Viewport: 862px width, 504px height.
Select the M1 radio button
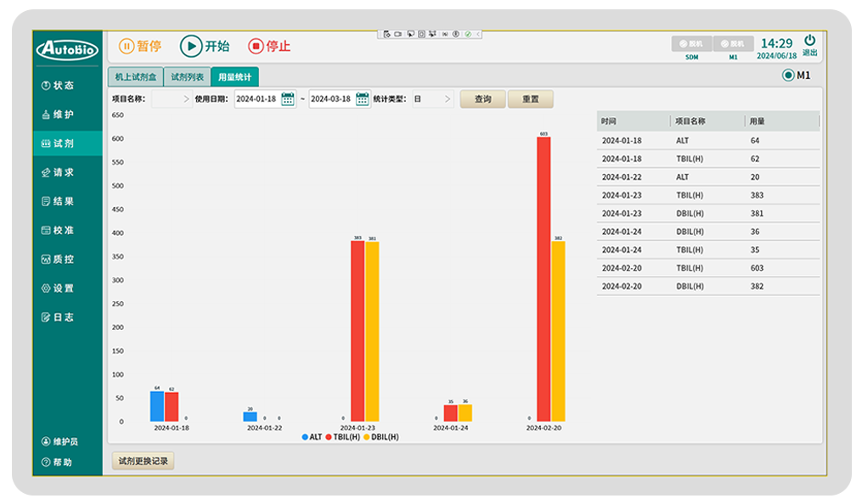[x=788, y=76]
